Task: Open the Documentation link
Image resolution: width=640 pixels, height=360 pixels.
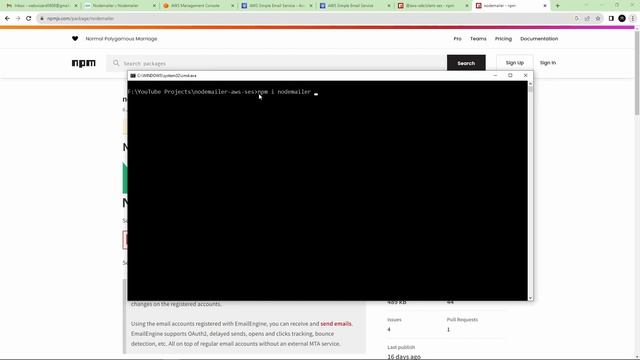Action: 539,39
